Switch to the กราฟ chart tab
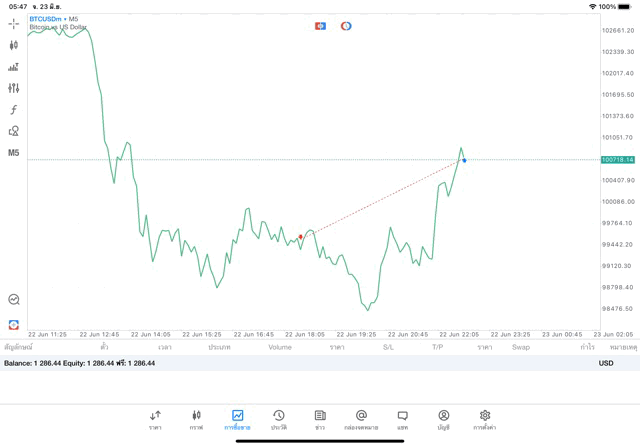The height and width of the screenshot is (447, 640). pos(196,419)
